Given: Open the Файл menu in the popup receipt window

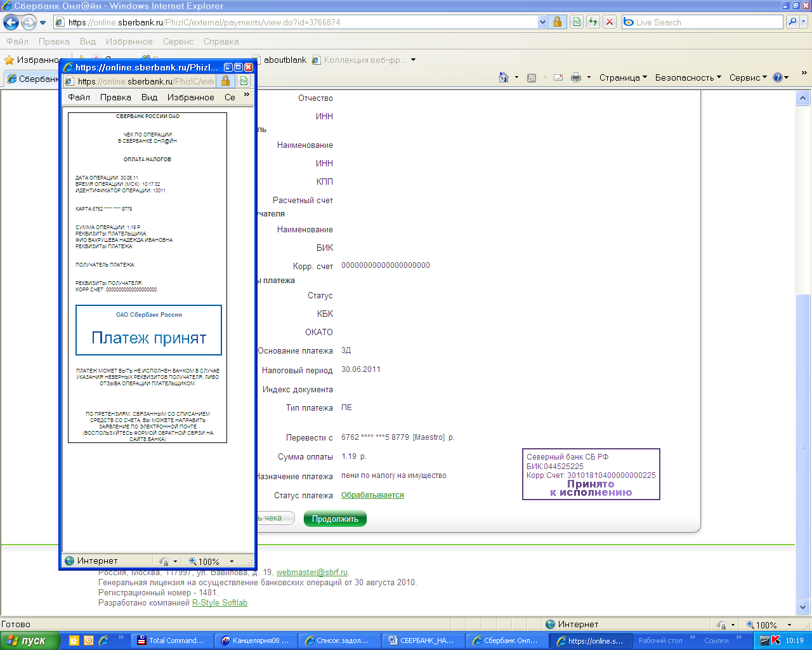Looking at the screenshot, I should click(x=79, y=97).
